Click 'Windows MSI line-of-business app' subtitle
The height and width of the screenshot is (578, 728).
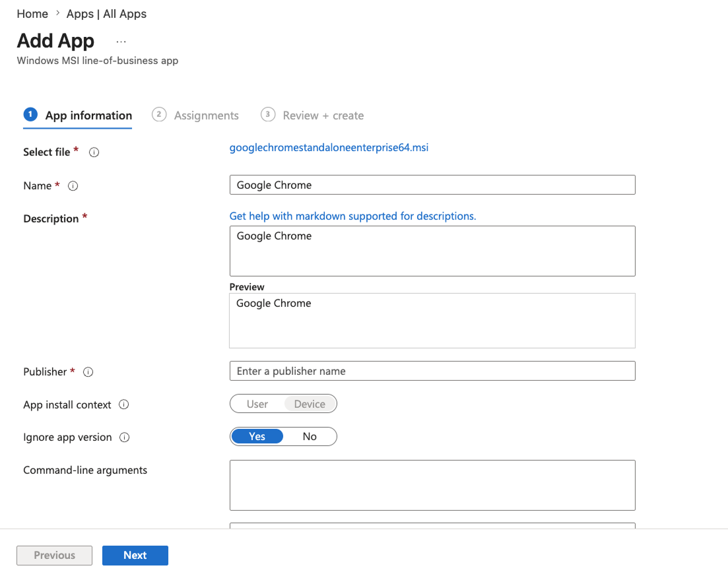98,61
